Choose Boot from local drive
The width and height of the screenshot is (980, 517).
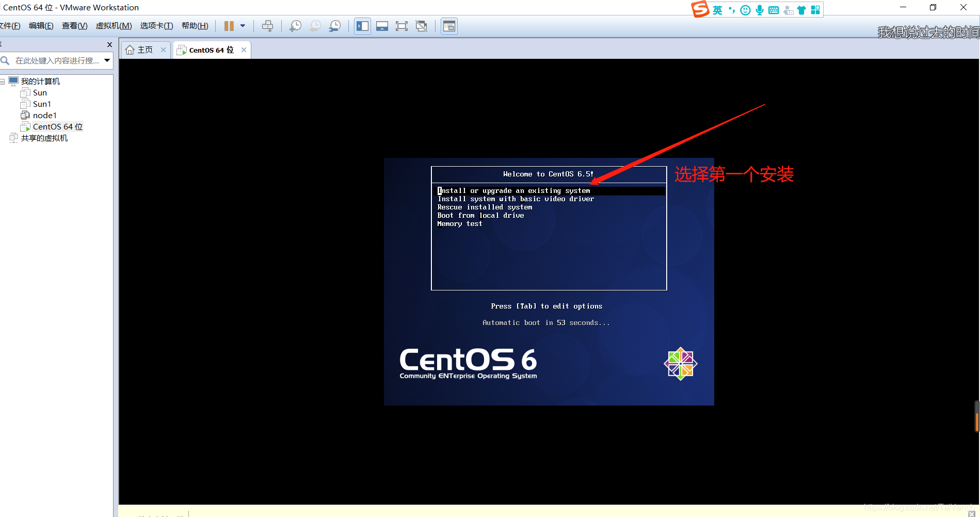click(480, 216)
